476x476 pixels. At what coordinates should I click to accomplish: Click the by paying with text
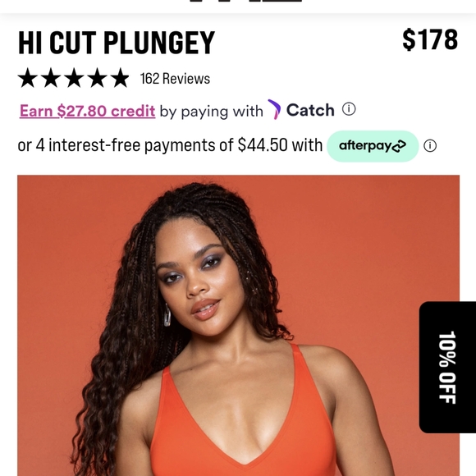pos(211,112)
